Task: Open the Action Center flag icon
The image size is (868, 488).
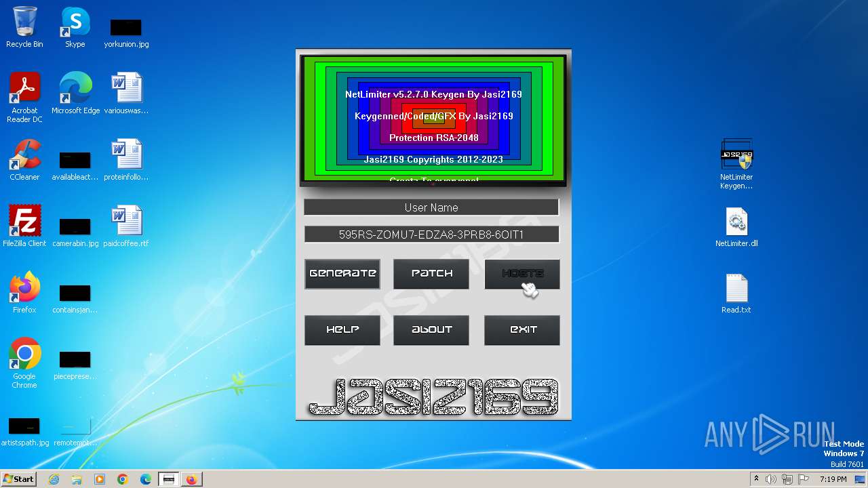Action: tap(804, 479)
